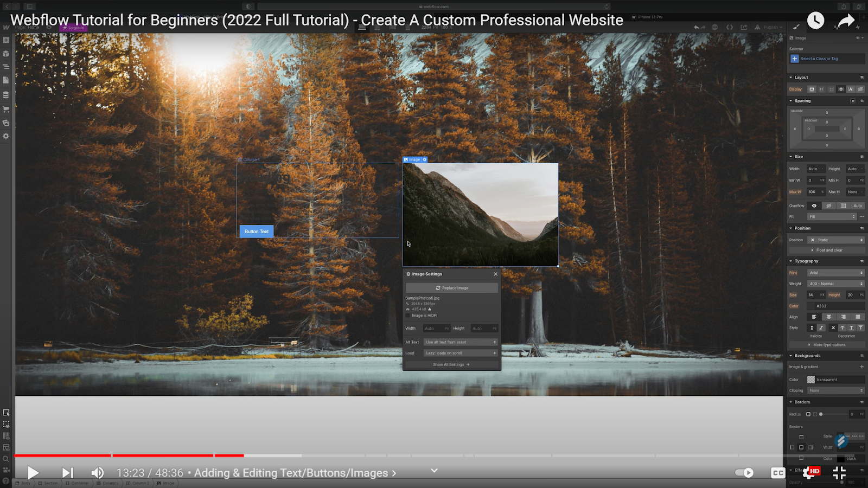Screen dimensions: 868x488
Task: Collapse the Size section
Action: pyautogui.click(x=799, y=157)
